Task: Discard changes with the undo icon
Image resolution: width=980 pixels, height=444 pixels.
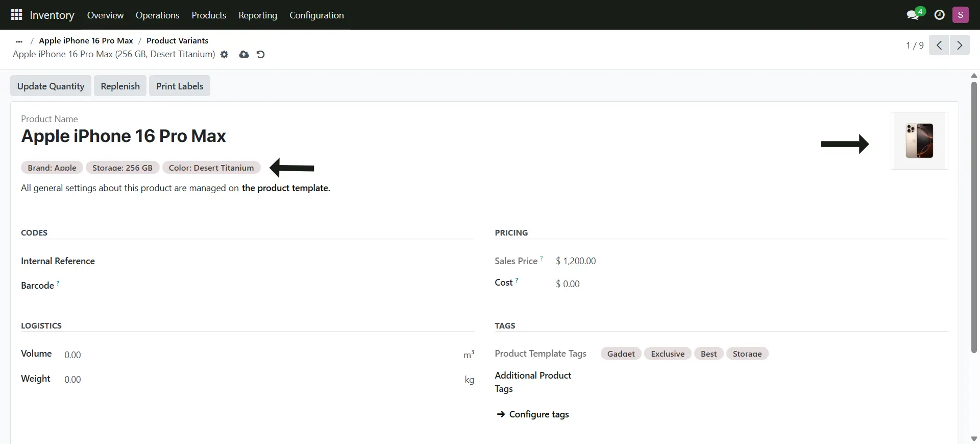Action: [x=260, y=55]
